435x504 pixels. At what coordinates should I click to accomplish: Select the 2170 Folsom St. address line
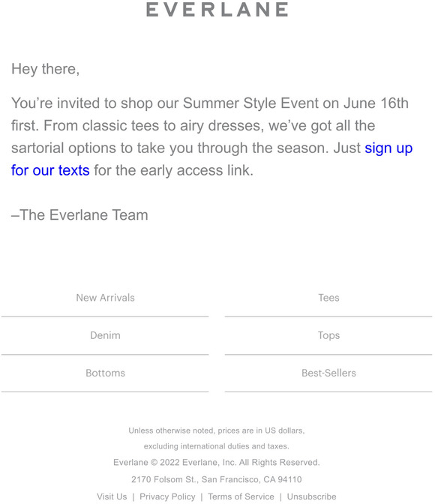(x=216, y=479)
